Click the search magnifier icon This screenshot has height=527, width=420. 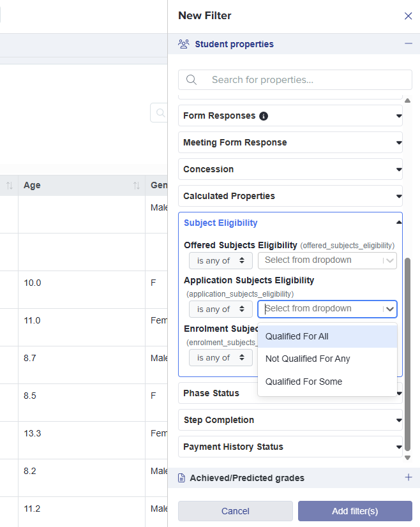tap(191, 80)
